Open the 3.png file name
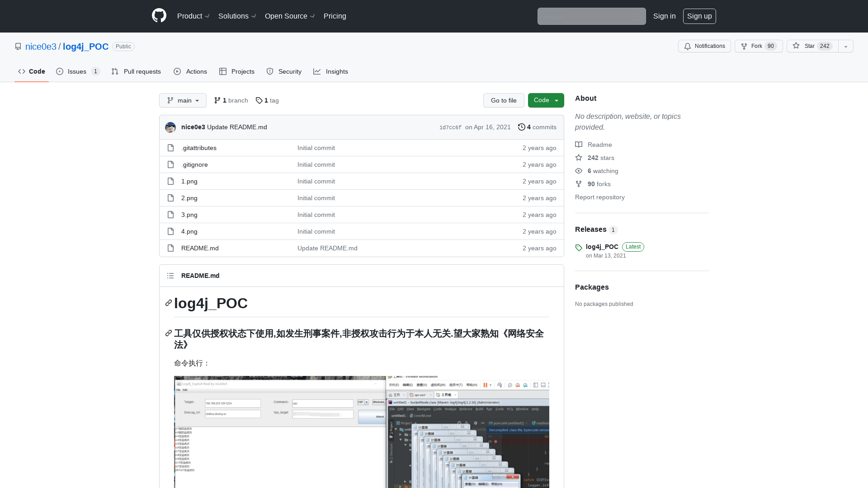 point(189,215)
